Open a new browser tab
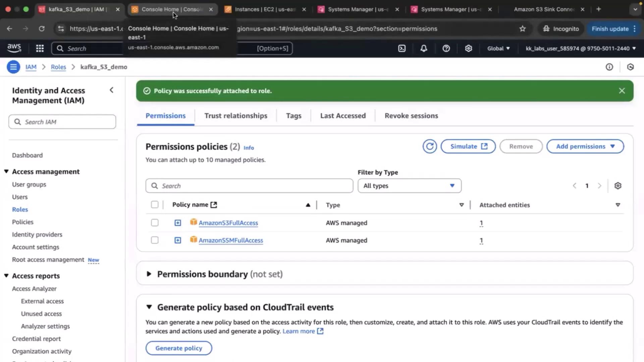 tap(599, 9)
